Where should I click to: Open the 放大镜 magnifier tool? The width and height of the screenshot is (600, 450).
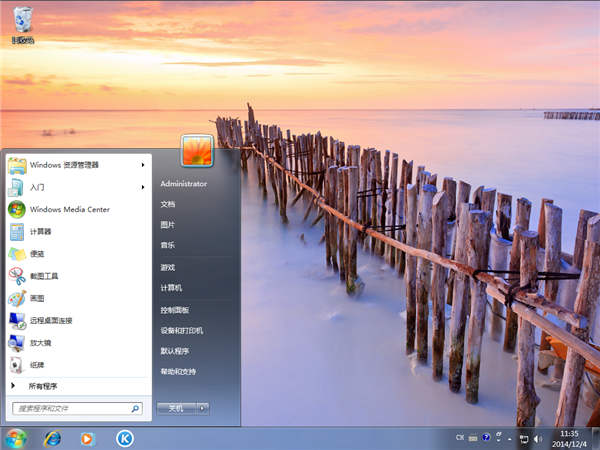pyautogui.click(x=77, y=342)
